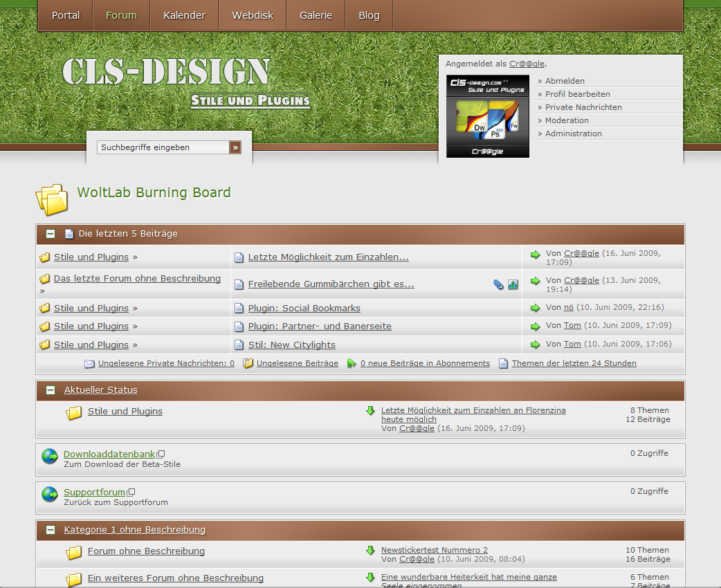Click the Cr@@gle user avatar image
721x588 pixels.
click(x=487, y=116)
